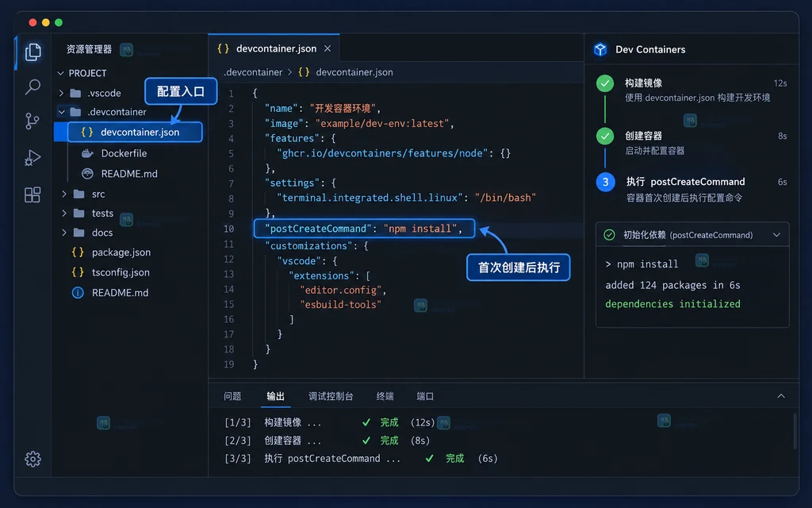This screenshot has width=812, height=508.
Task: Select the 构建镜像 step title
Action: (x=643, y=83)
